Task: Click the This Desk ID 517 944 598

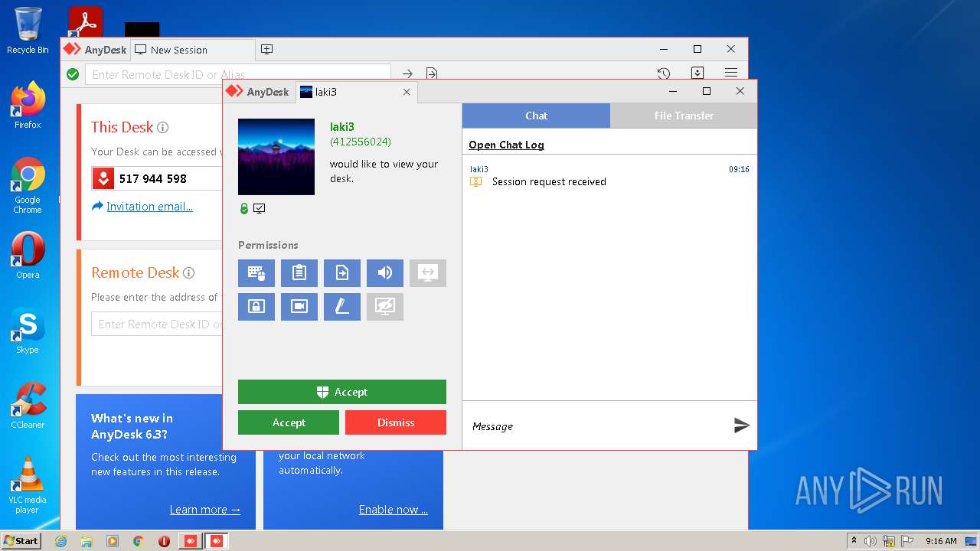Action: coord(153,178)
